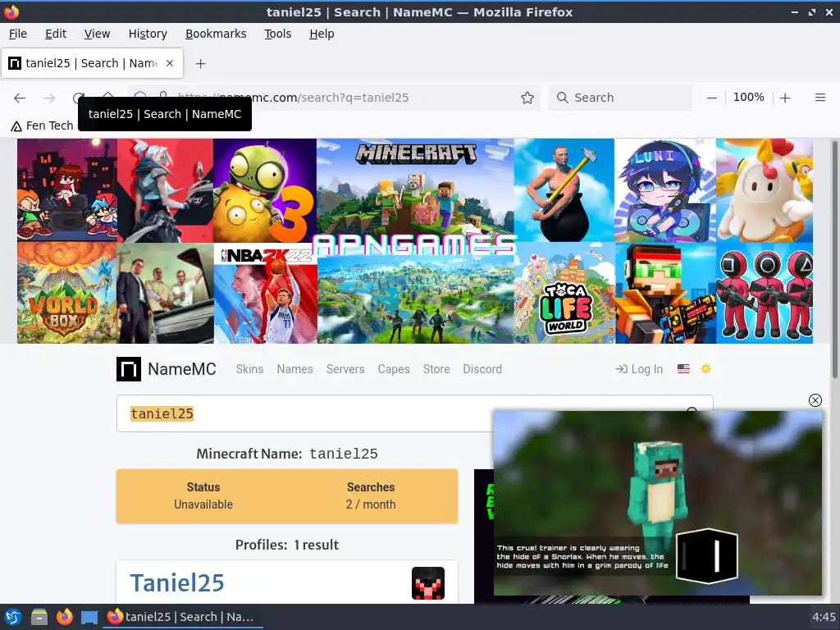Open the Fen Tech bookmark
Image resolution: width=840 pixels, height=630 pixels.
pyautogui.click(x=43, y=126)
